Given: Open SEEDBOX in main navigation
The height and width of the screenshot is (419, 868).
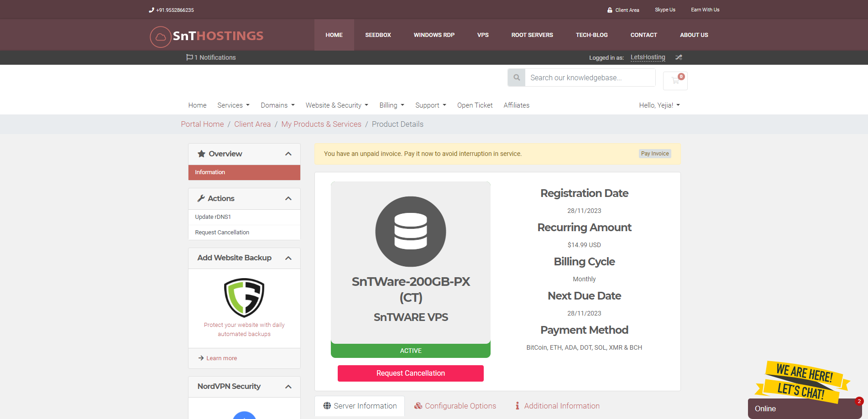Looking at the screenshot, I should pyautogui.click(x=378, y=35).
